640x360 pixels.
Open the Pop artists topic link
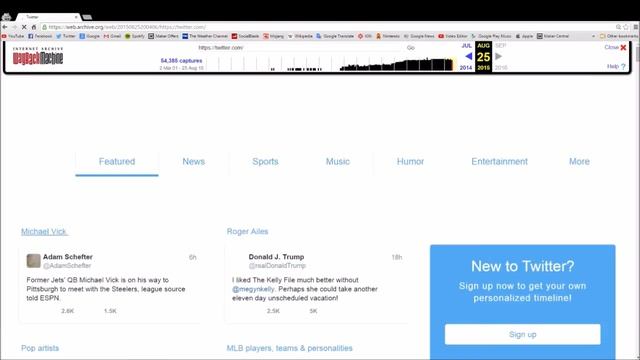click(40, 348)
